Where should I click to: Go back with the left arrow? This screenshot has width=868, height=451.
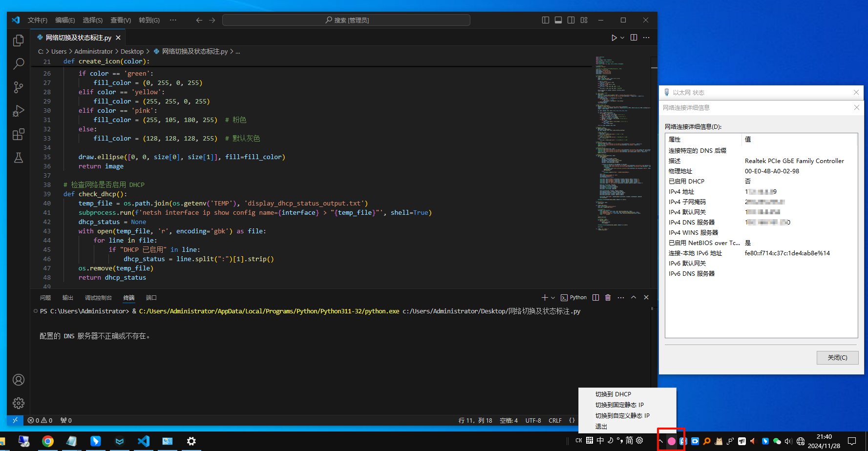click(x=199, y=20)
